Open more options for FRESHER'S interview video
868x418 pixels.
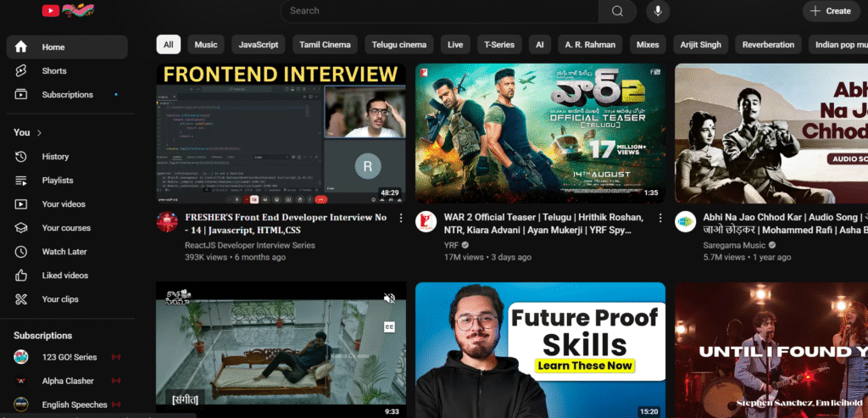[x=401, y=218]
